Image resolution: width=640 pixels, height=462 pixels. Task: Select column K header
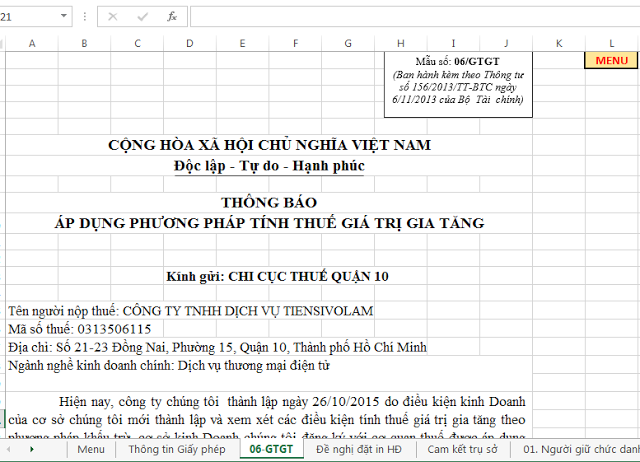point(559,43)
